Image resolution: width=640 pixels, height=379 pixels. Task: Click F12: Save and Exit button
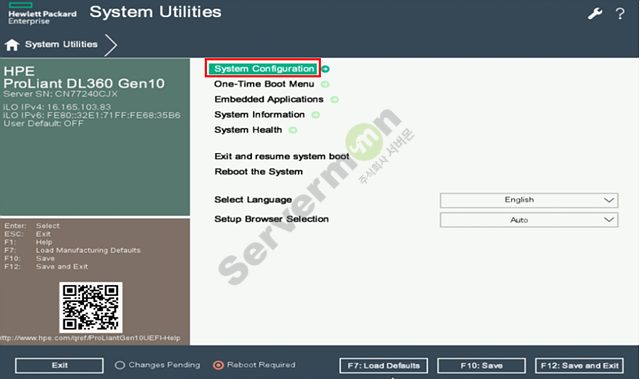[579, 366]
